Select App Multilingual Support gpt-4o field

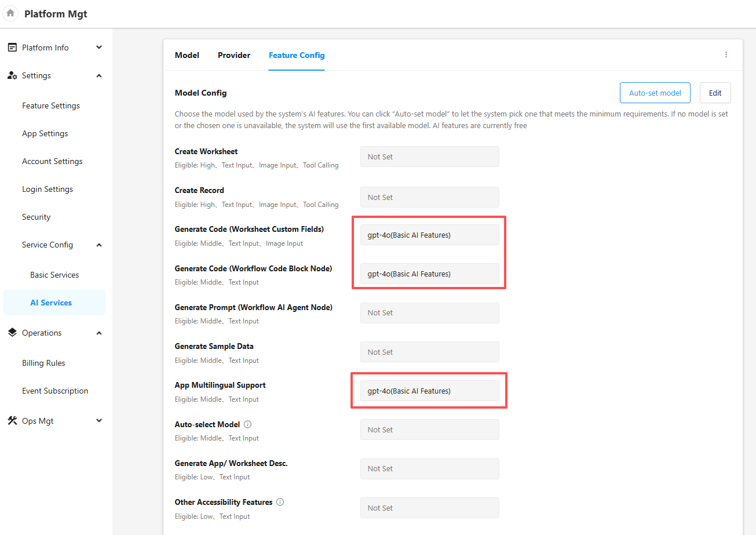point(429,391)
